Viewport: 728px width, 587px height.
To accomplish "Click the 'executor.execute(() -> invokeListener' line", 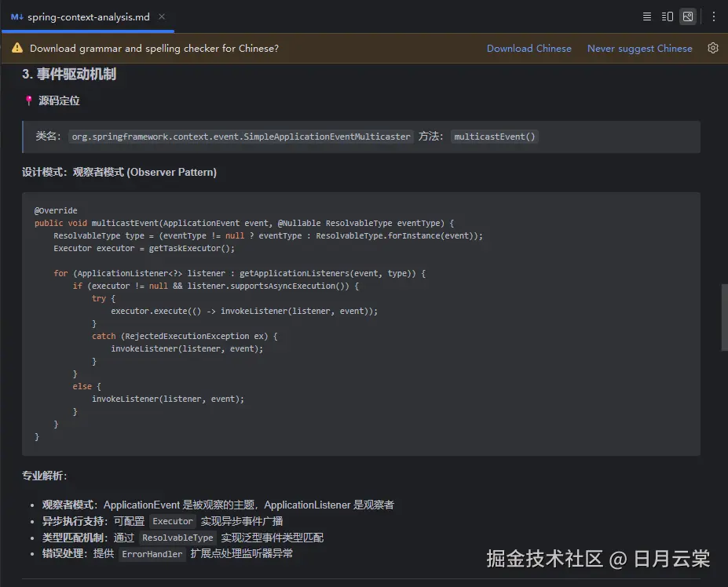I will [x=244, y=311].
